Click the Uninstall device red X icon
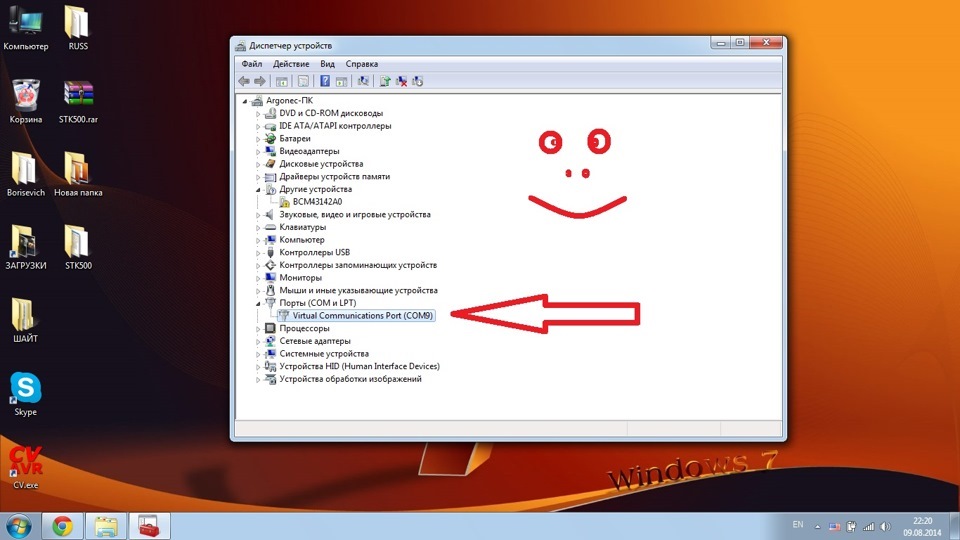Image resolution: width=960 pixels, height=540 pixels. click(x=402, y=81)
